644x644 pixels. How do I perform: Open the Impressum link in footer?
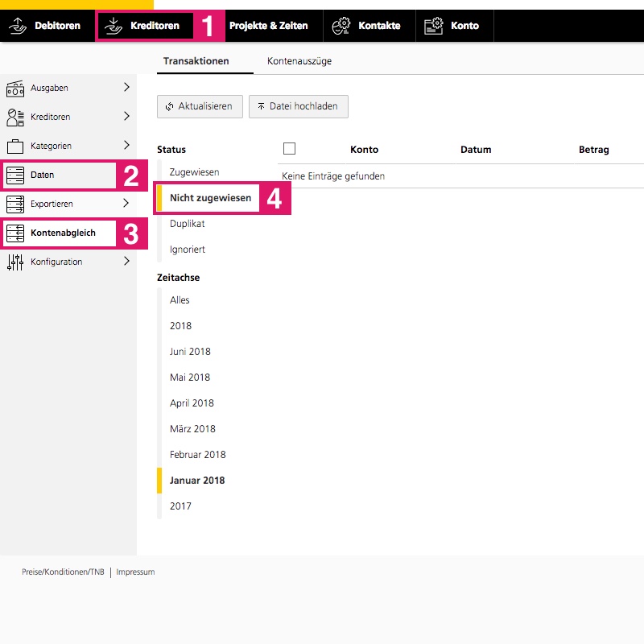[x=135, y=572]
